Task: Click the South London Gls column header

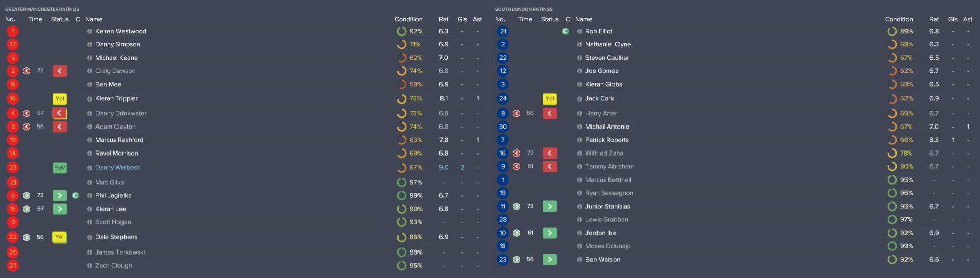Action: click(952, 19)
